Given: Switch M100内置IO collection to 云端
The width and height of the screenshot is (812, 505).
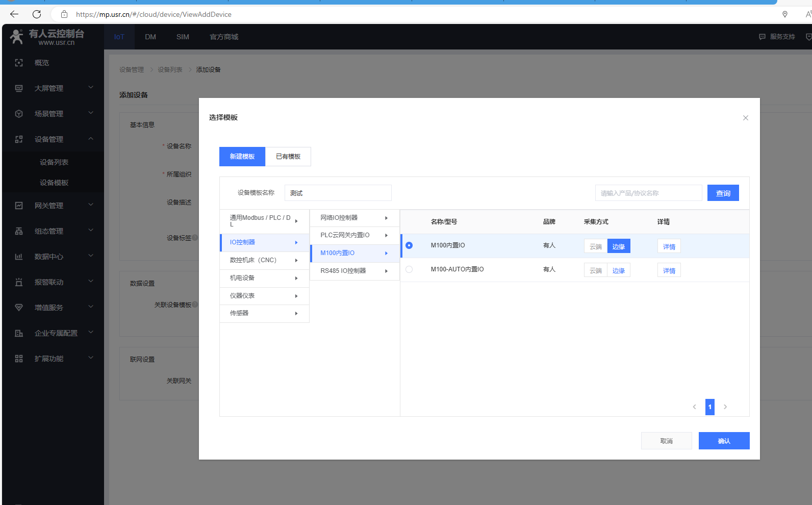Looking at the screenshot, I should pyautogui.click(x=595, y=246).
